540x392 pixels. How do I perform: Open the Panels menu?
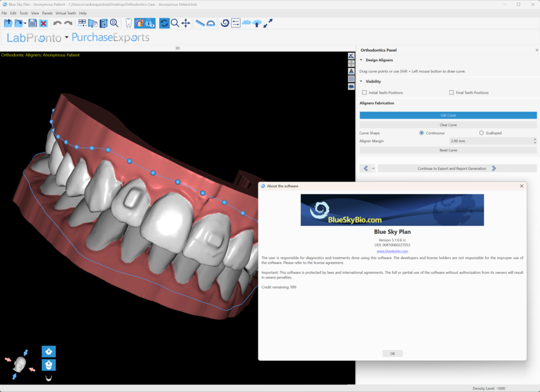click(x=47, y=13)
